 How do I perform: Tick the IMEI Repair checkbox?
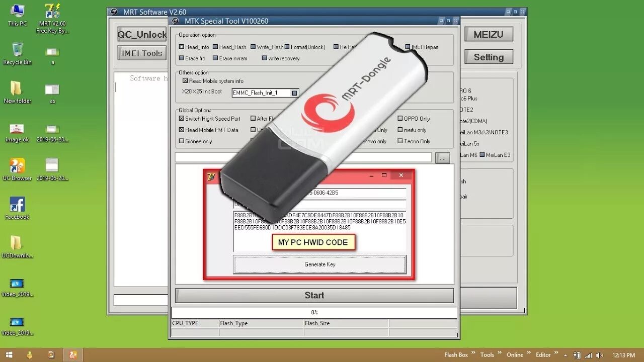(408, 47)
